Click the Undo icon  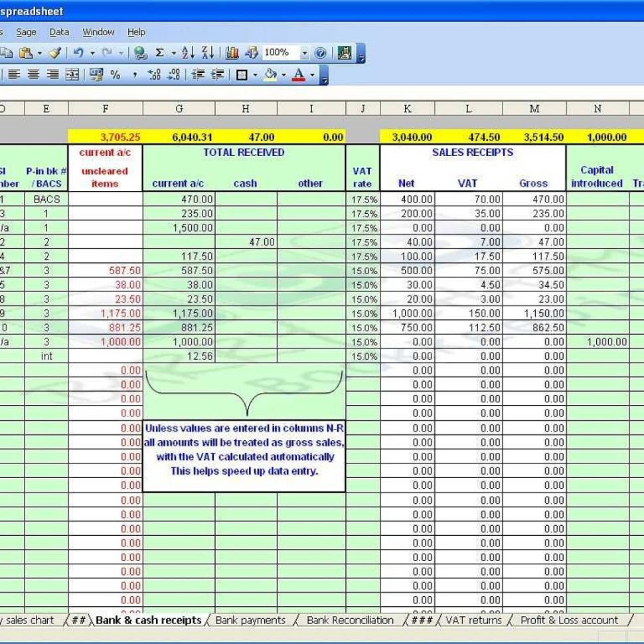pyautogui.click(x=78, y=52)
